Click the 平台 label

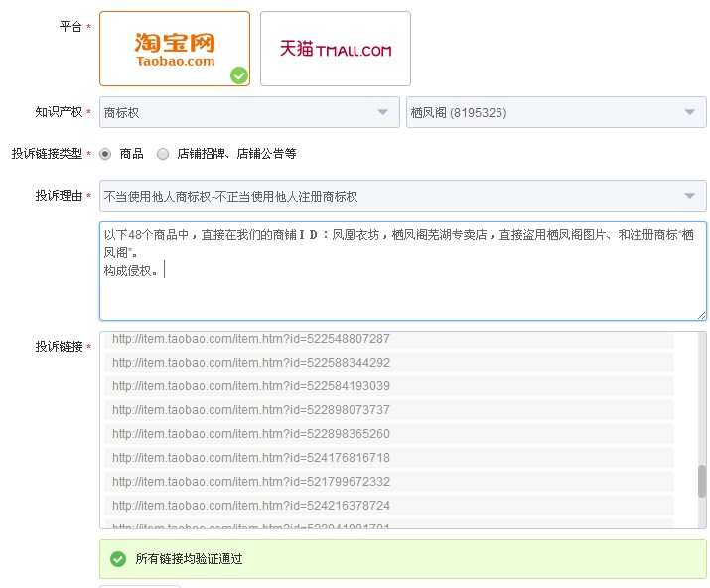[71, 26]
